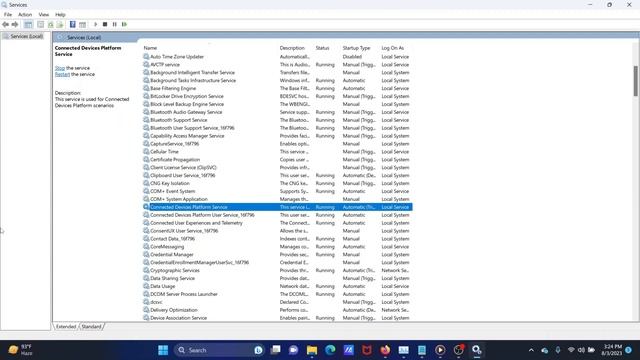Select Bluetooth Audio Gateway Service
The image size is (640, 360).
pos(278,112)
